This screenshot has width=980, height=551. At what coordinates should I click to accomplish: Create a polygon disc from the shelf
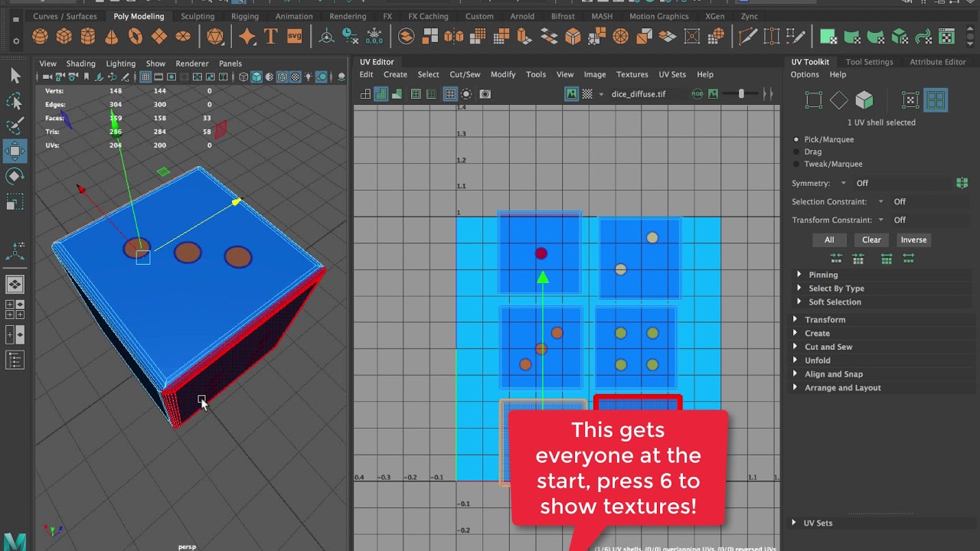pos(183,36)
